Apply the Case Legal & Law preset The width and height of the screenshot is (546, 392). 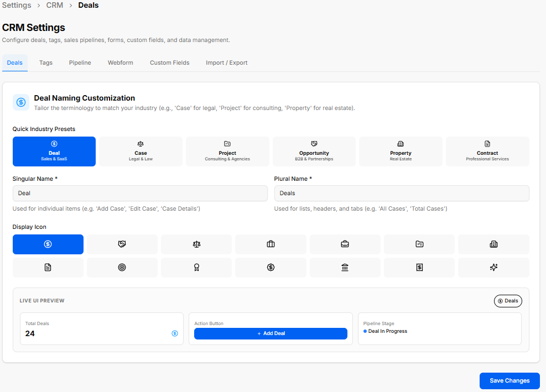click(141, 151)
